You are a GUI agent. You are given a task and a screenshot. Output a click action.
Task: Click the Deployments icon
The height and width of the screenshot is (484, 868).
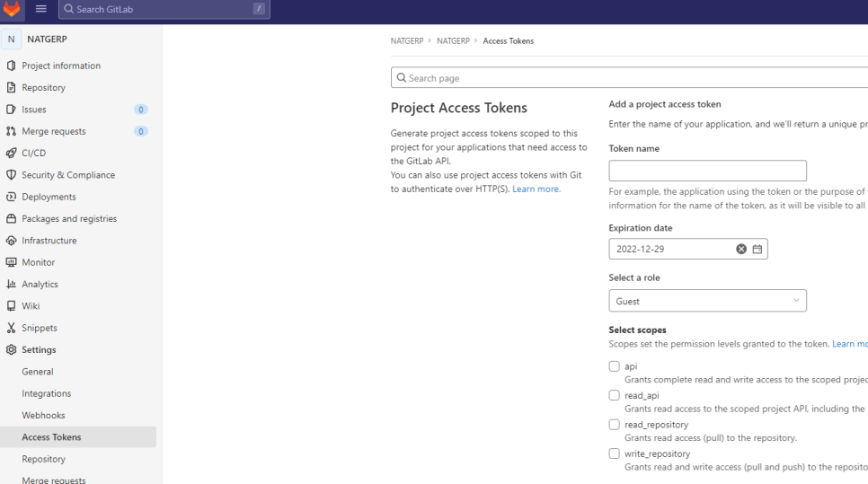[11, 197]
